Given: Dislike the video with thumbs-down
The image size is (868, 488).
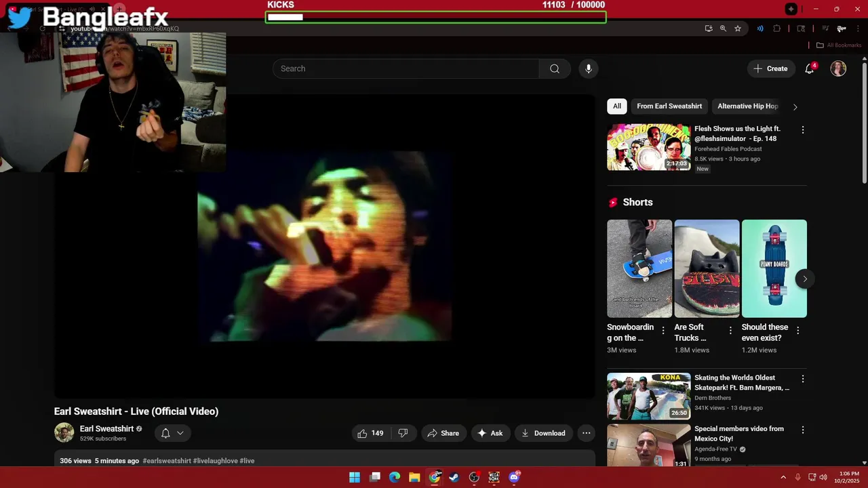Looking at the screenshot, I should click(x=403, y=433).
